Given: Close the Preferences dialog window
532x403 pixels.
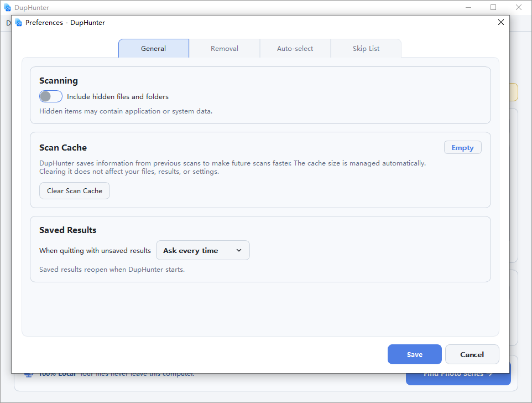Looking at the screenshot, I should tap(501, 22).
